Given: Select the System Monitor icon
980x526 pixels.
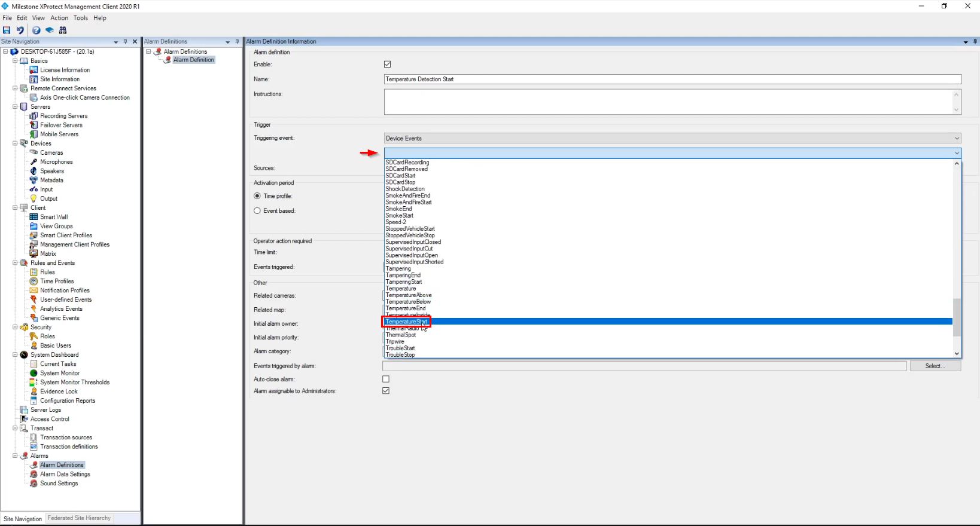Looking at the screenshot, I should pos(34,373).
